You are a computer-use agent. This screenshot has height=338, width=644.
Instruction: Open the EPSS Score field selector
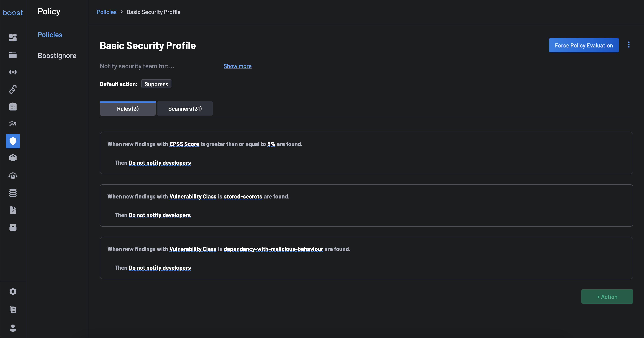(184, 144)
